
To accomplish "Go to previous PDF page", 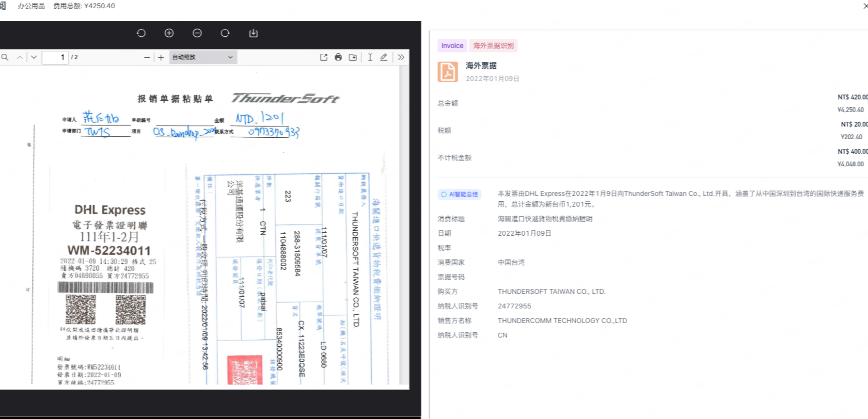I will [x=20, y=57].
